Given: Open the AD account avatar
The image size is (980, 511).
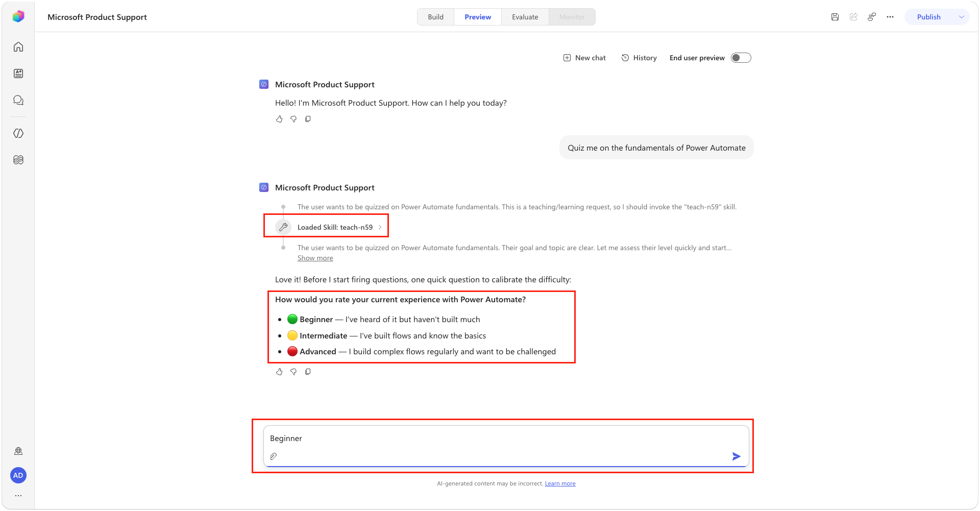Looking at the screenshot, I should (x=18, y=475).
